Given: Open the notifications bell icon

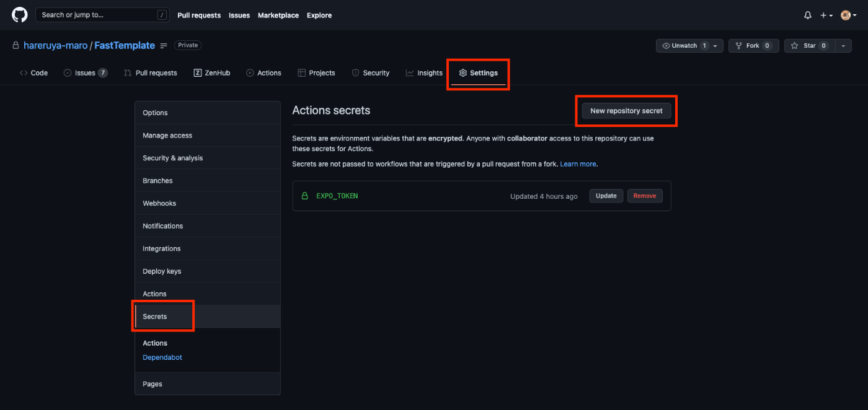Looking at the screenshot, I should point(808,15).
